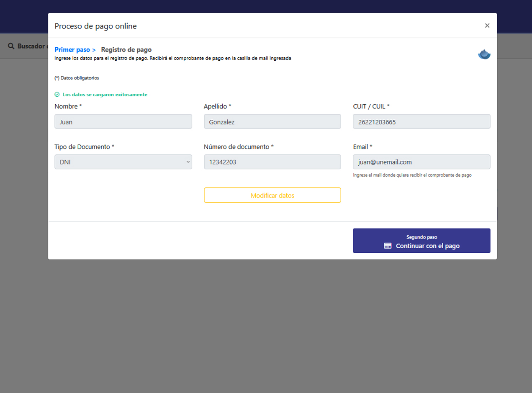
Task: Go back to Primer paso breadcrumb
Action: pyautogui.click(x=72, y=50)
